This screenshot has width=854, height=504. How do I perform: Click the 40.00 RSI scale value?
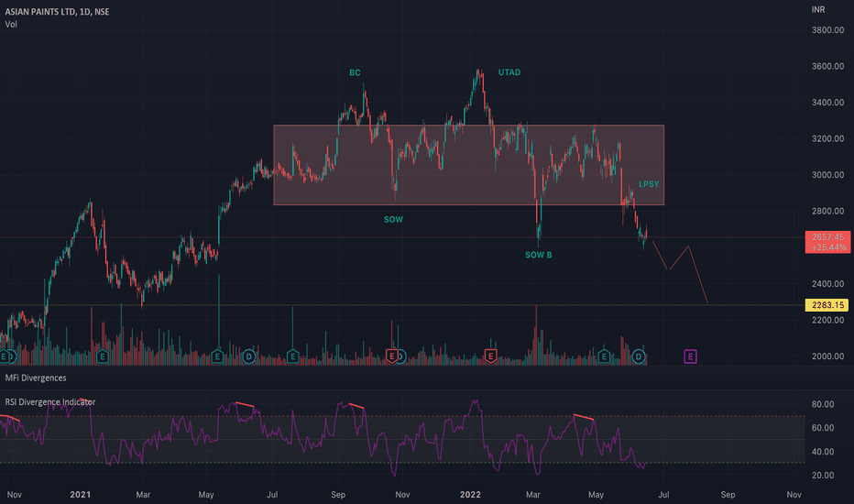point(823,452)
